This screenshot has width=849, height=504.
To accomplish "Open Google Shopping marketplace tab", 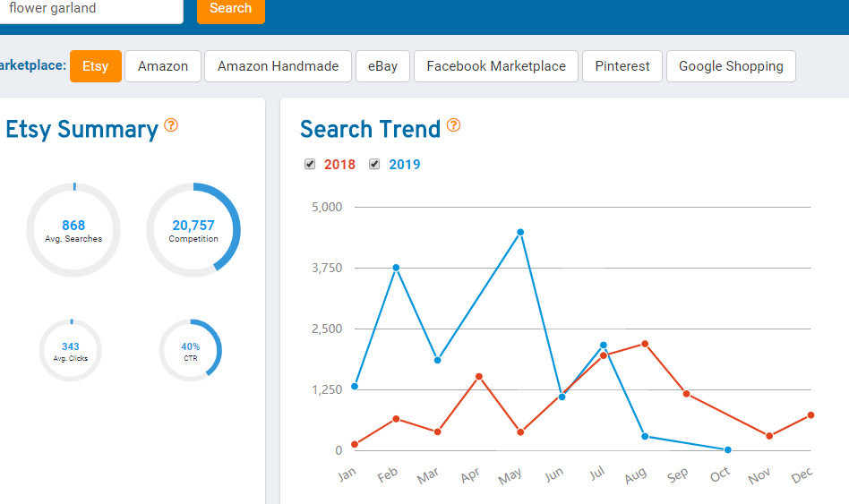I will click(731, 66).
